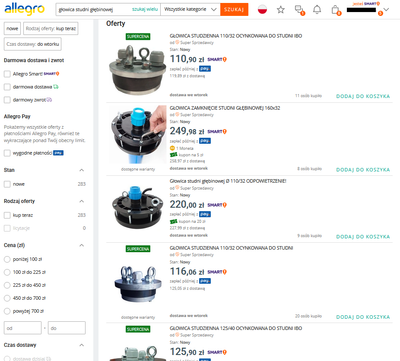Open the messages chat icon
This screenshot has height=361, width=400.
[x=299, y=10]
